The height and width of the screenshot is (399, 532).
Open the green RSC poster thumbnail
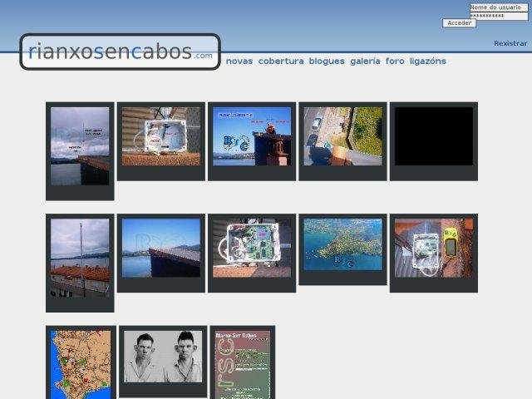[242, 363]
